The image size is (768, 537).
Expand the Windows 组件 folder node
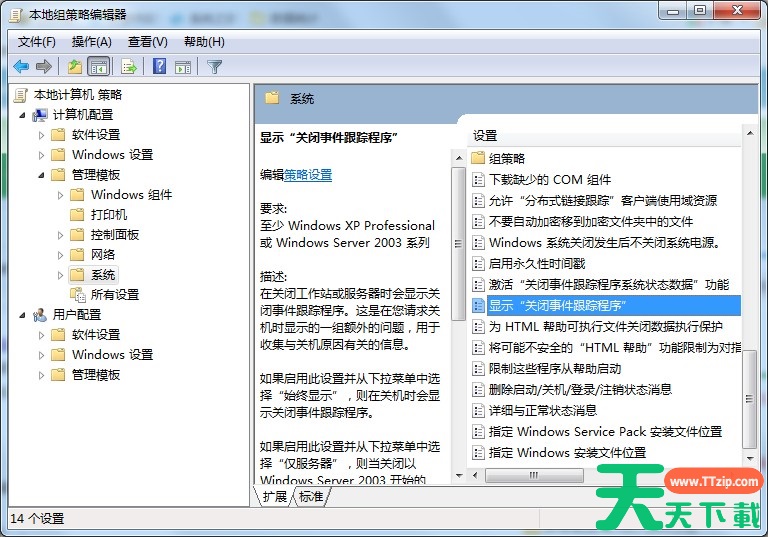[x=61, y=195]
